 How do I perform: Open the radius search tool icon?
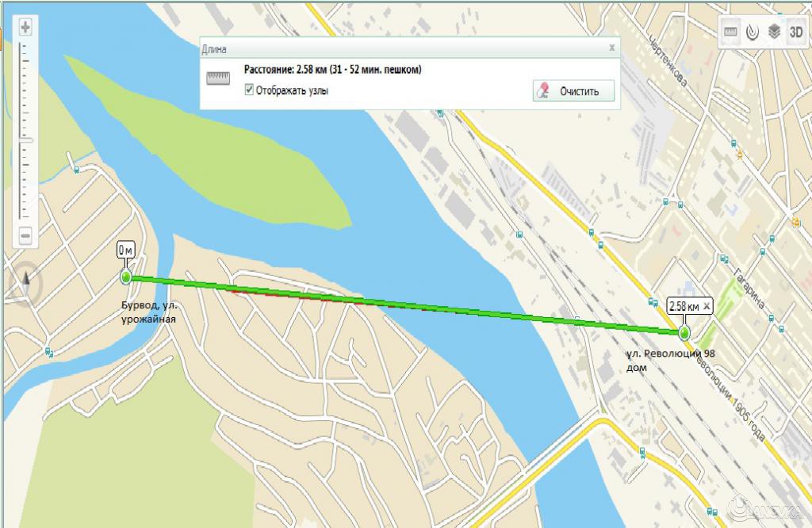pyautogui.click(x=752, y=32)
